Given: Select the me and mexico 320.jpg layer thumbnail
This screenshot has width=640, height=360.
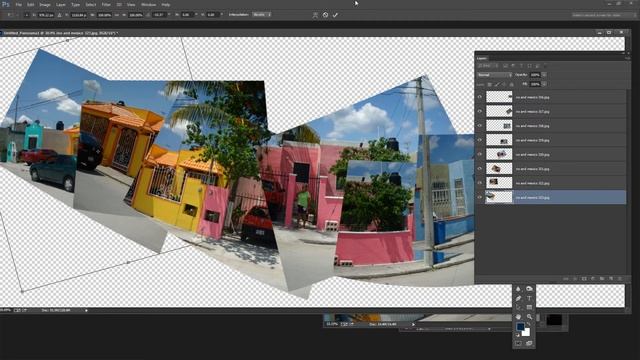Looking at the screenshot, I should click(x=499, y=154).
